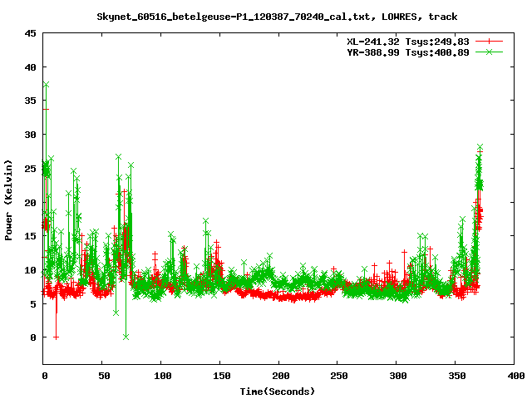Click the x-axis tick label 400
This screenshot has width=532, height=399.
coord(516,376)
